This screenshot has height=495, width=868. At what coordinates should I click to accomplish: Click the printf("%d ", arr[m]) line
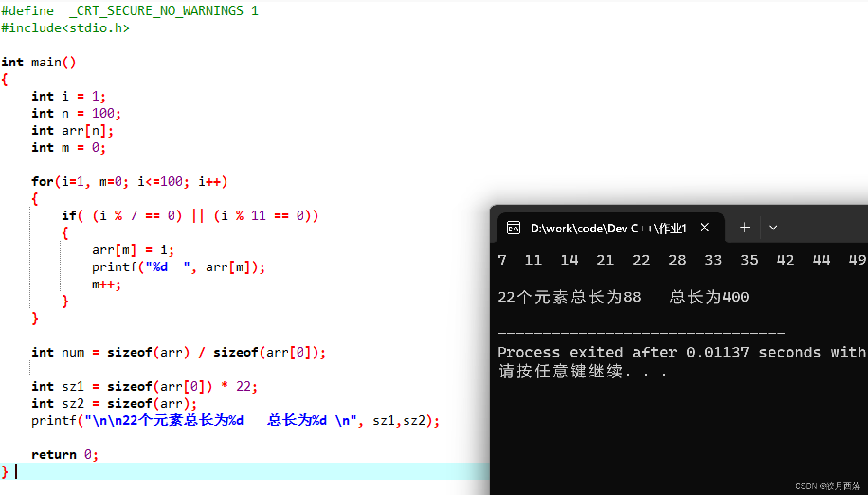click(x=179, y=267)
